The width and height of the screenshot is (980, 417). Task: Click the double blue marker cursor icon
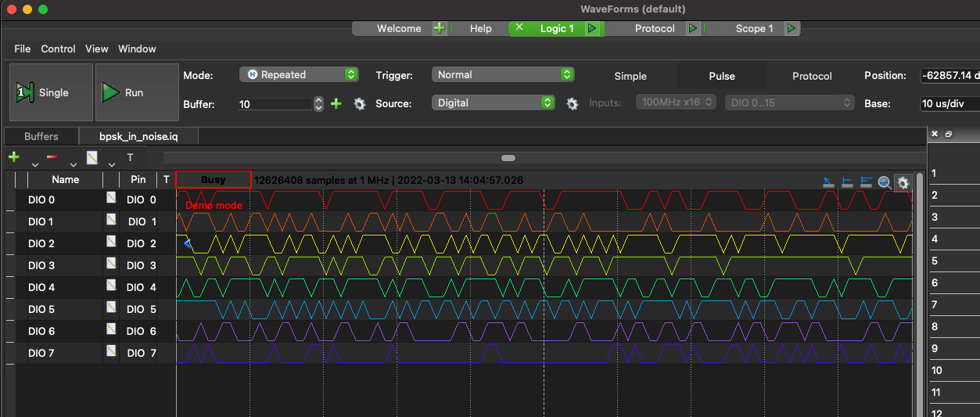tap(866, 182)
